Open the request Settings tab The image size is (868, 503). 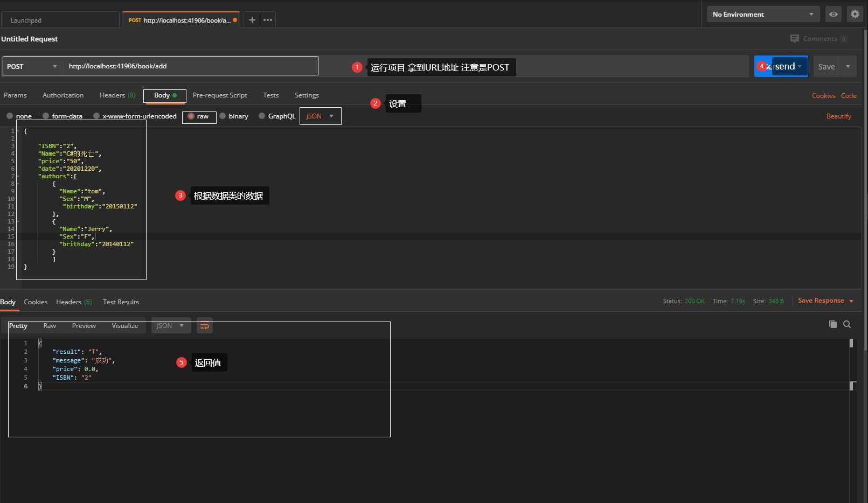(x=307, y=95)
